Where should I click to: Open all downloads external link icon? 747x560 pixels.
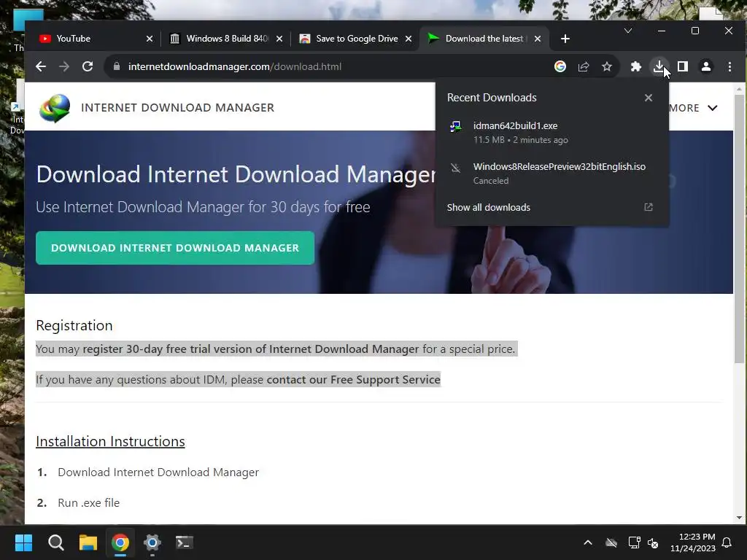(649, 207)
